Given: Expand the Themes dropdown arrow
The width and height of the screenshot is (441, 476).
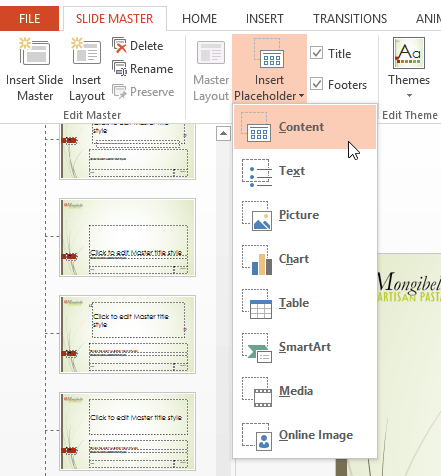Looking at the screenshot, I should click(x=409, y=96).
